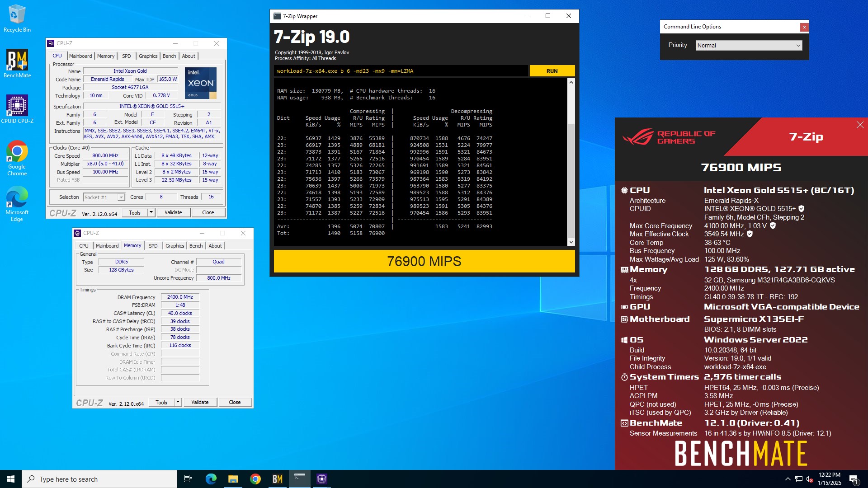
Task: Open About tab in top CPU-Z window
Action: click(189, 56)
